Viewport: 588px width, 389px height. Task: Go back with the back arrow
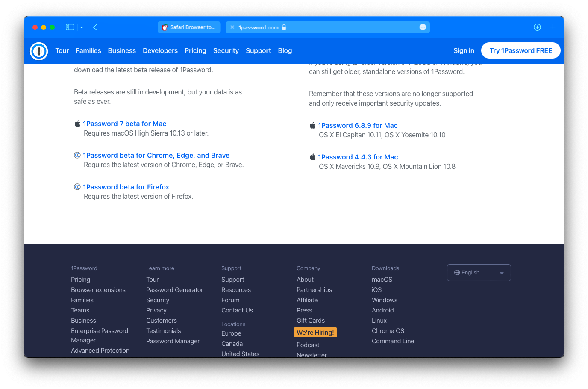click(x=95, y=27)
